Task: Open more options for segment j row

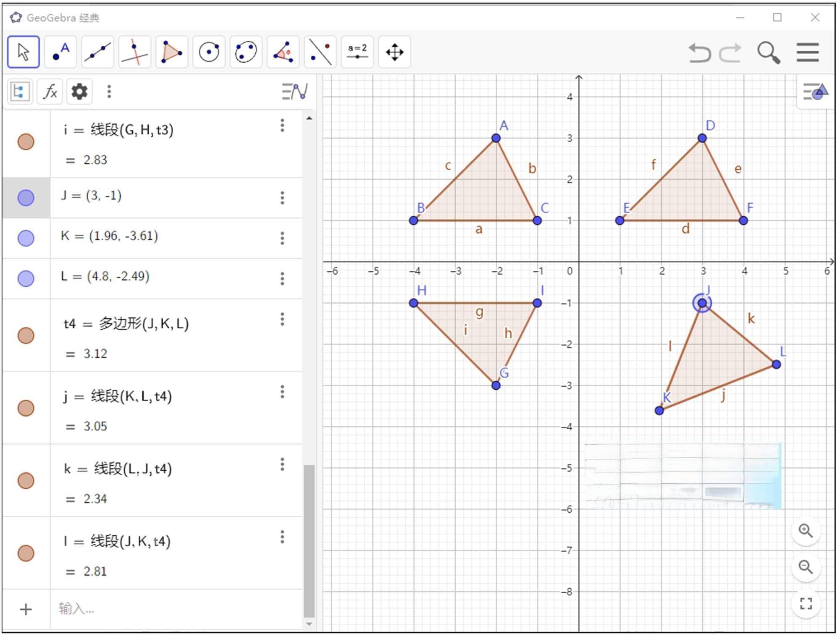Action: (282, 392)
